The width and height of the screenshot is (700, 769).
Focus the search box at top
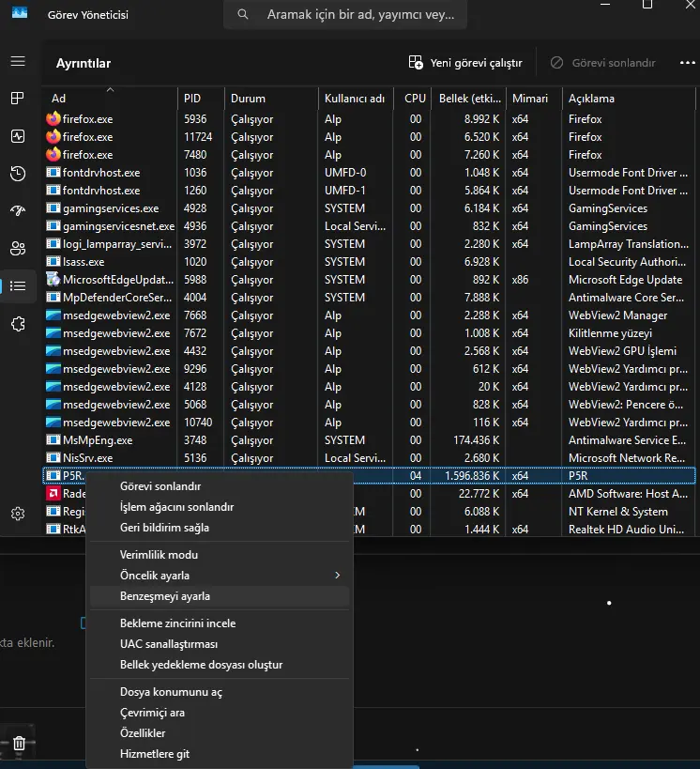pos(345,14)
